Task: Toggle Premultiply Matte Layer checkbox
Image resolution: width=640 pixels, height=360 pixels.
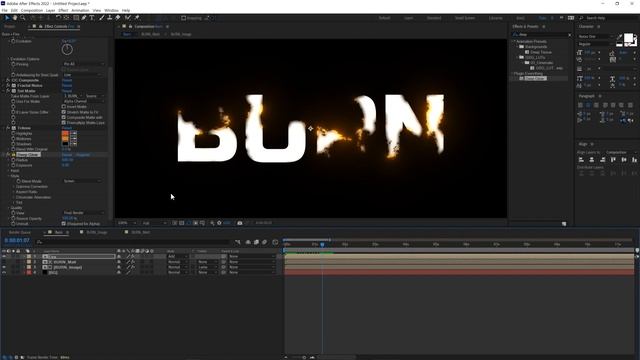Action: [64, 122]
